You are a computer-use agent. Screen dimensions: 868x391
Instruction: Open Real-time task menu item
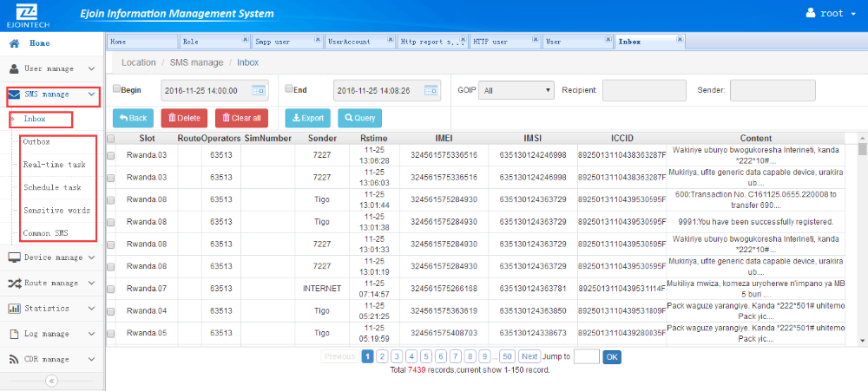[x=54, y=165]
